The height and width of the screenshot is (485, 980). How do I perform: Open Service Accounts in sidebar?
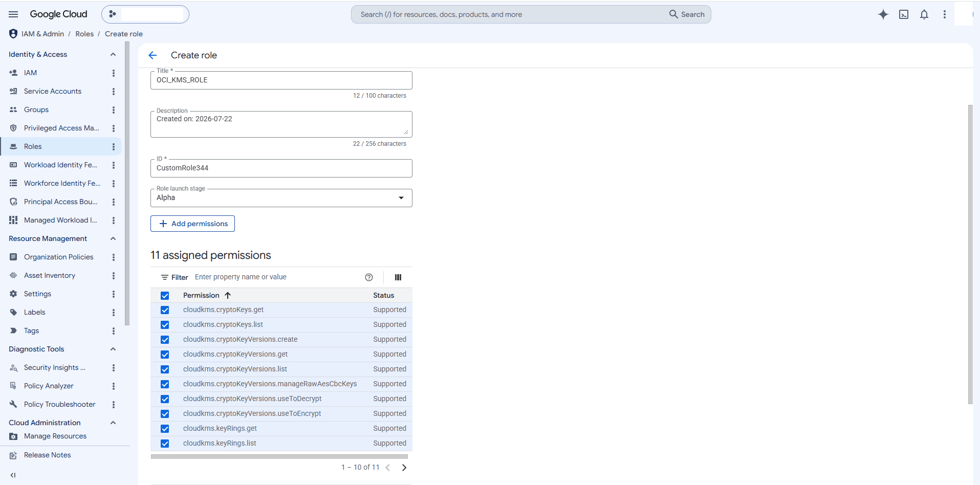(x=54, y=91)
